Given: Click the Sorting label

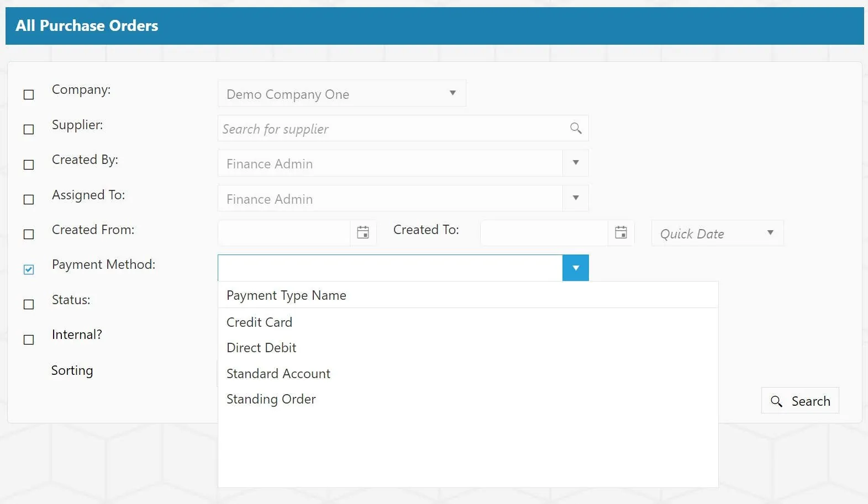Looking at the screenshot, I should pos(72,370).
